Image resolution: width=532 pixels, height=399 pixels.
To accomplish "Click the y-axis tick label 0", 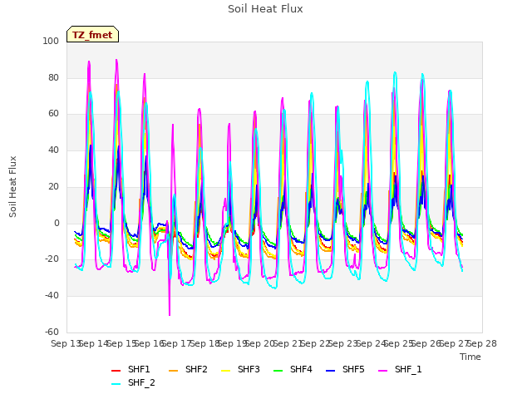I will [57, 224].
